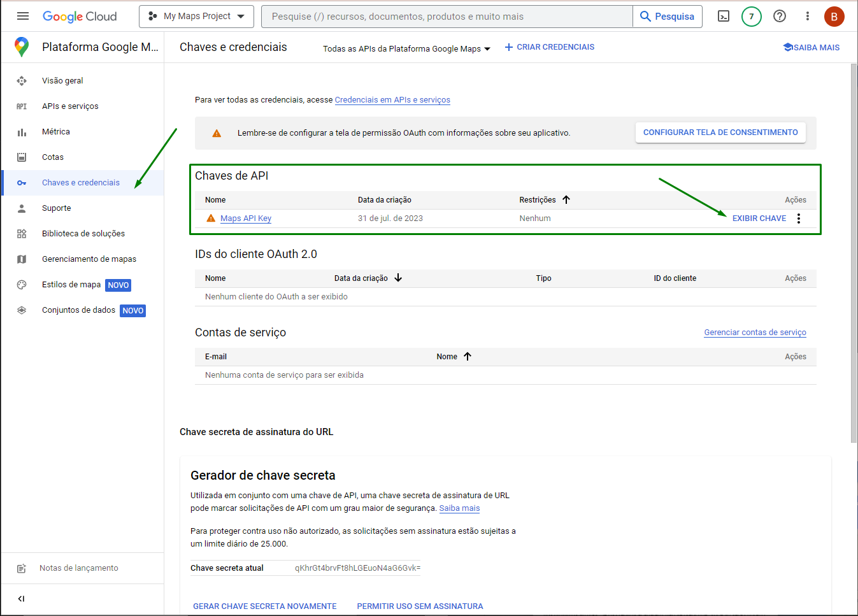858x616 pixels.
Task: Sort API keys by Restrições arrow
Action: [x=566, y=200]
